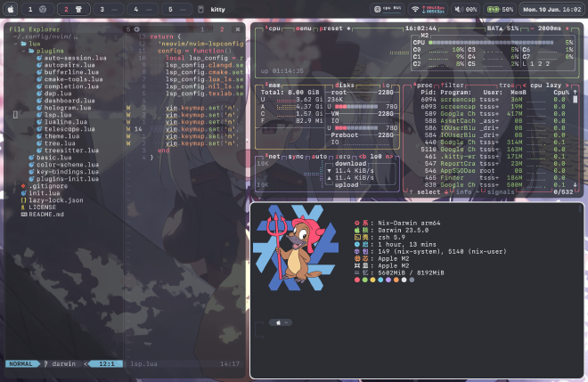Click the Apple icon in the terminal prompt
The width and height of the screenshot is (588, 382).
pyautogui.click(x=278, y=322)
